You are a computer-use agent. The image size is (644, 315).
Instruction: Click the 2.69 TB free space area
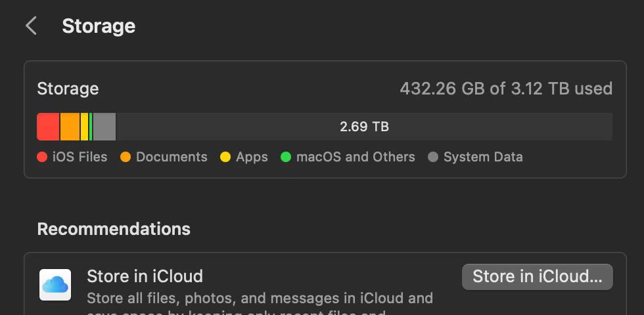point(364,127)
